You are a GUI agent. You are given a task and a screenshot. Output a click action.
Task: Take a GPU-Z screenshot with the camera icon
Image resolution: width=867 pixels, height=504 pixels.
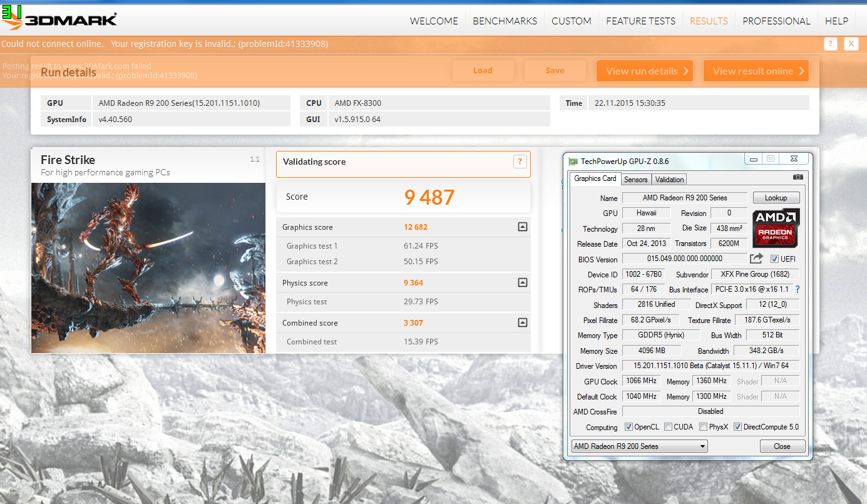[x=798, y=177]
